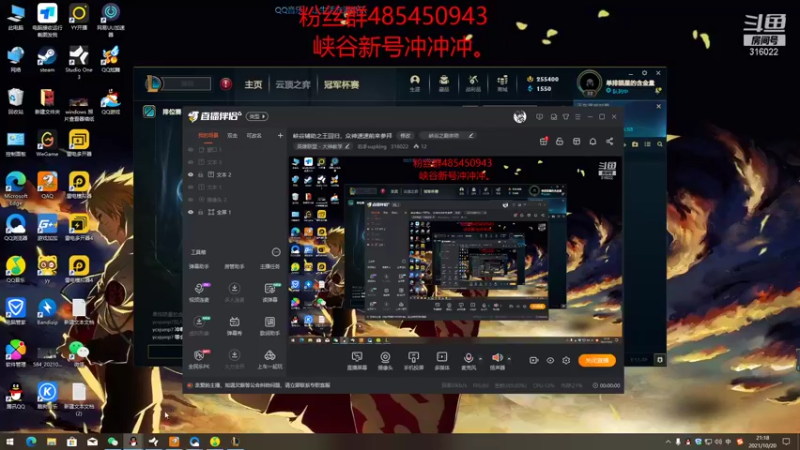Open the Windows Start menu

[x=10, y=441]
